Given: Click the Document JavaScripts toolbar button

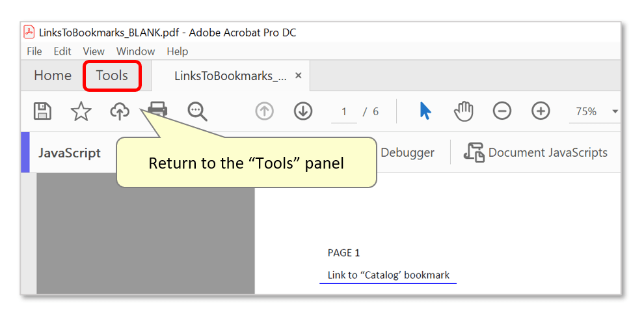Looking at the screenshot, I should pyautogui.click(x=535, y=152).
